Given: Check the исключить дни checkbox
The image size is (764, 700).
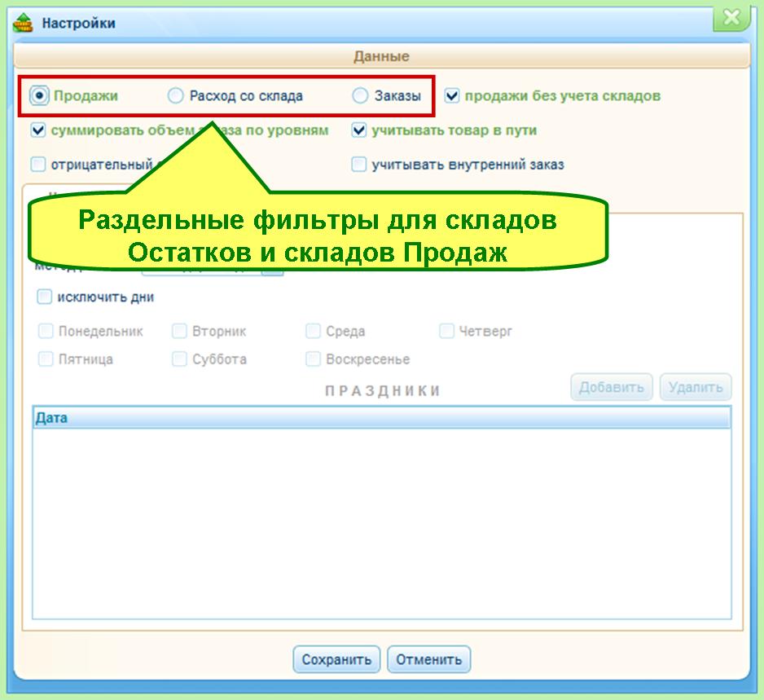Looking at the screenshot, I should click(x=44, y=297).
